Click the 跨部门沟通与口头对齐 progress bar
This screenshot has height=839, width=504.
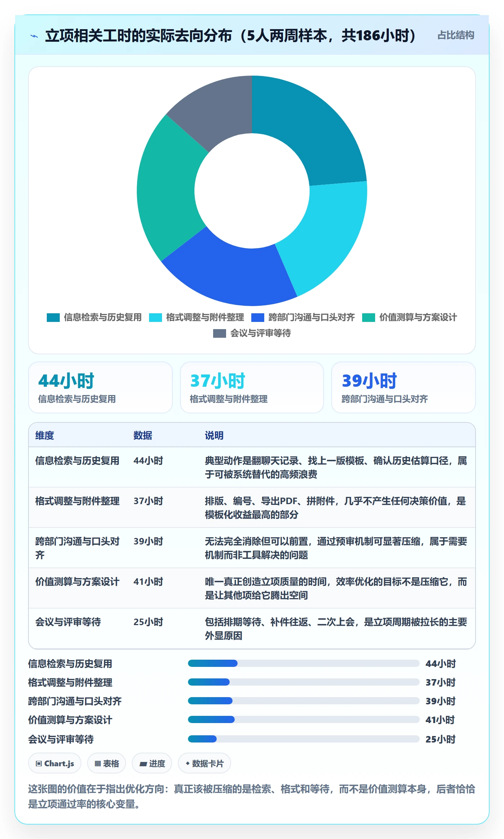pyautogui.click(x=304, y=701)
